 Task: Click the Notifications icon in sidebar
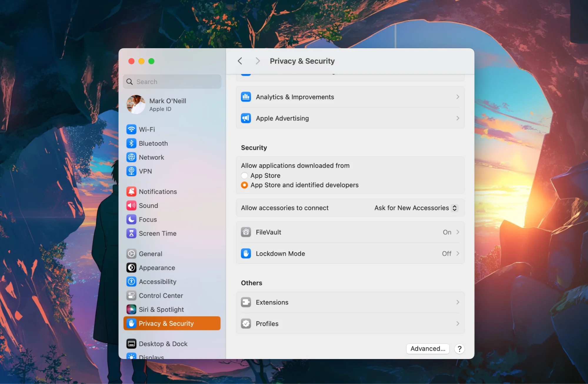(x=130, y=191)
